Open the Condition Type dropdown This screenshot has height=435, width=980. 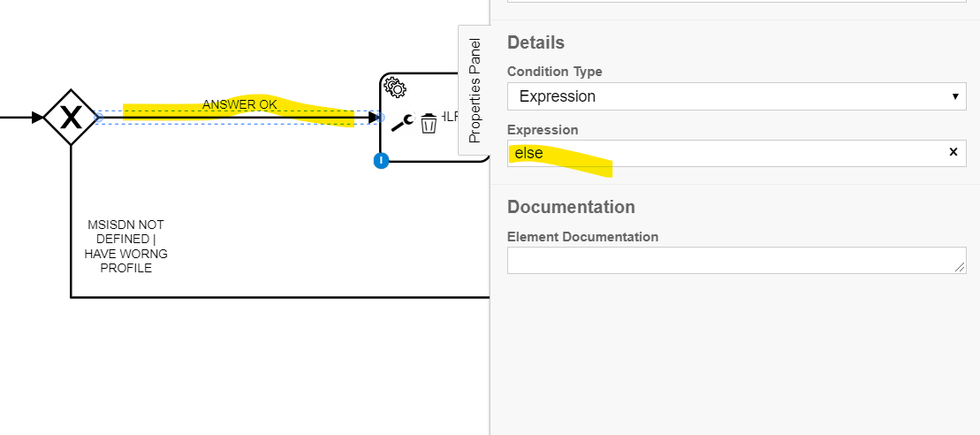point(736,96)
